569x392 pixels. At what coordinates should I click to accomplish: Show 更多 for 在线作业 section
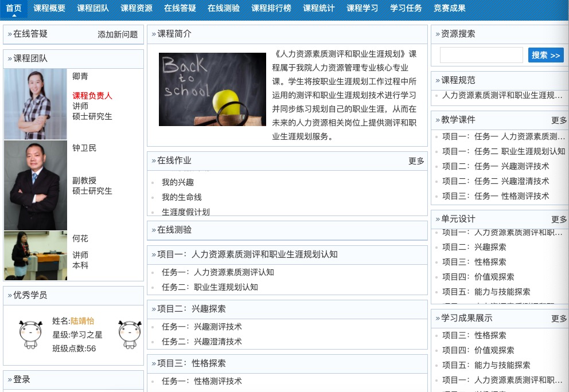416,161
